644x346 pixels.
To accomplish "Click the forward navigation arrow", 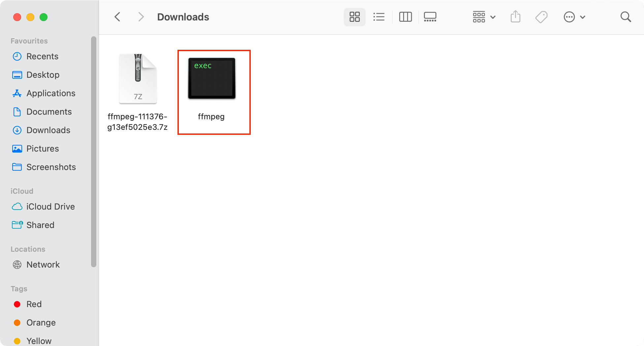I will [x=141, y=16].
